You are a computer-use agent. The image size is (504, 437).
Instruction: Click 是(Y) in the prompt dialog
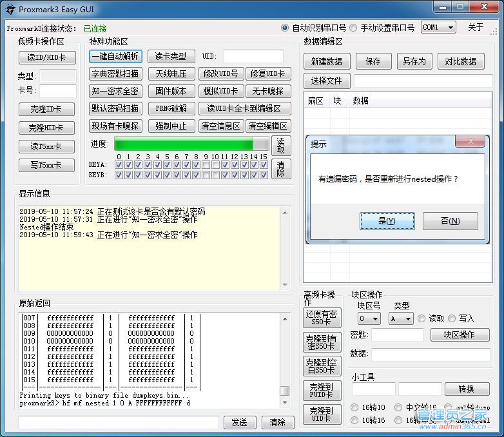point(387,221)
